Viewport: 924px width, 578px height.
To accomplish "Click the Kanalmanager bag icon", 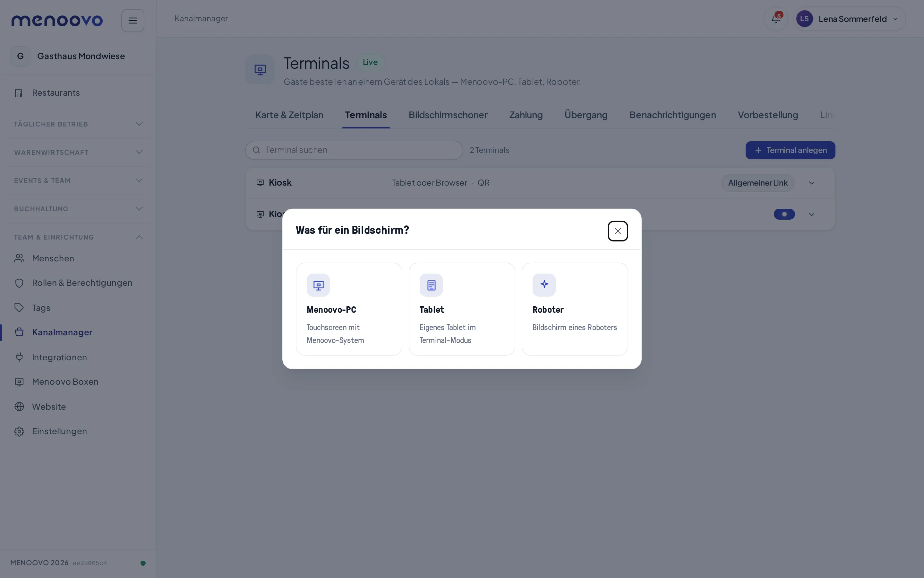I will tap(19, 332).
